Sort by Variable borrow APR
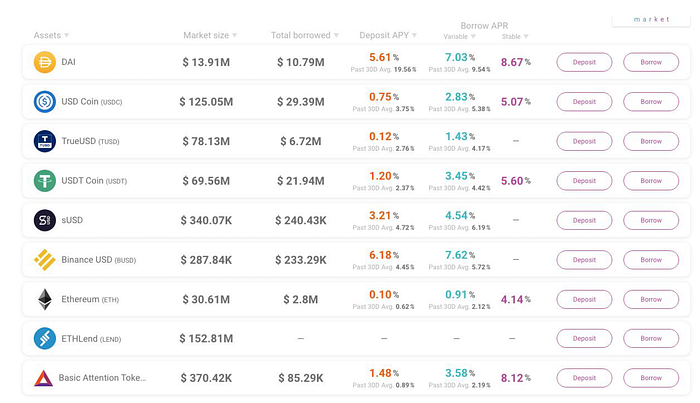The width and height of the screenshot is (700, 403). coord(459,37)
